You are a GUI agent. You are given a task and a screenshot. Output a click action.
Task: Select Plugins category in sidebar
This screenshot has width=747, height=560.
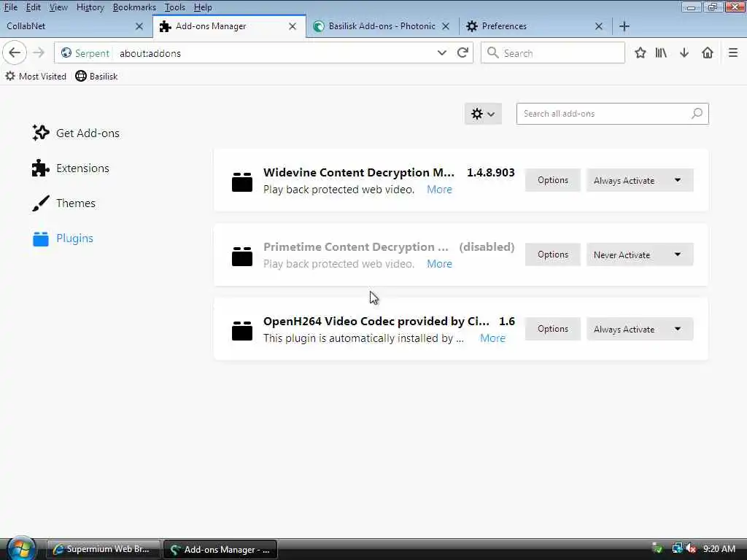click(63, 238)
